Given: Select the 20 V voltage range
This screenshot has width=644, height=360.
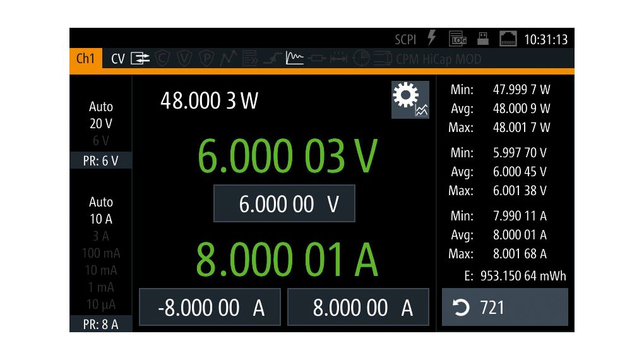Looking at the screenshot, I should point(101,124).
